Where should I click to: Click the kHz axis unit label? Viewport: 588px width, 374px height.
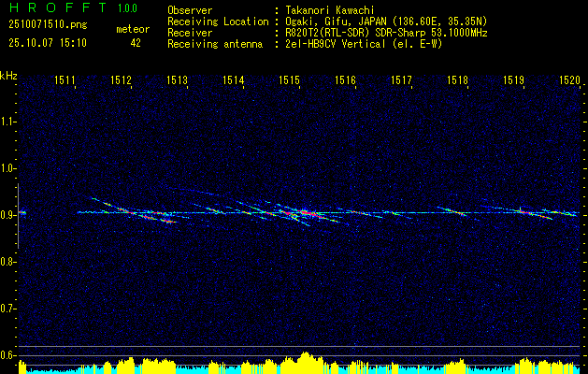8,76
